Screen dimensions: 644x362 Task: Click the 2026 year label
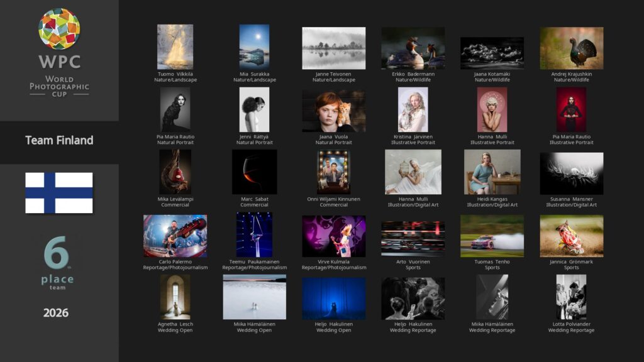coord(56,313)
